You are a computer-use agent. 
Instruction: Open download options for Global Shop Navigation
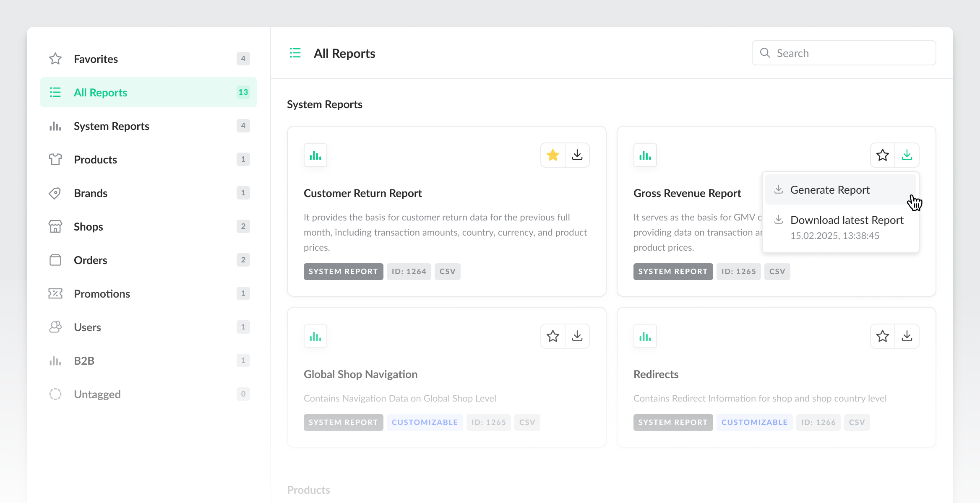[577, 336]
